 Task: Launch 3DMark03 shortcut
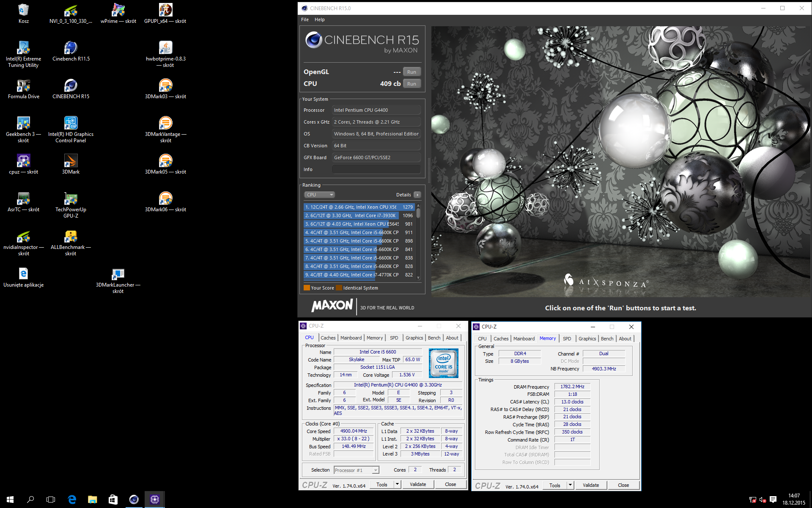[x=165, y=88]
